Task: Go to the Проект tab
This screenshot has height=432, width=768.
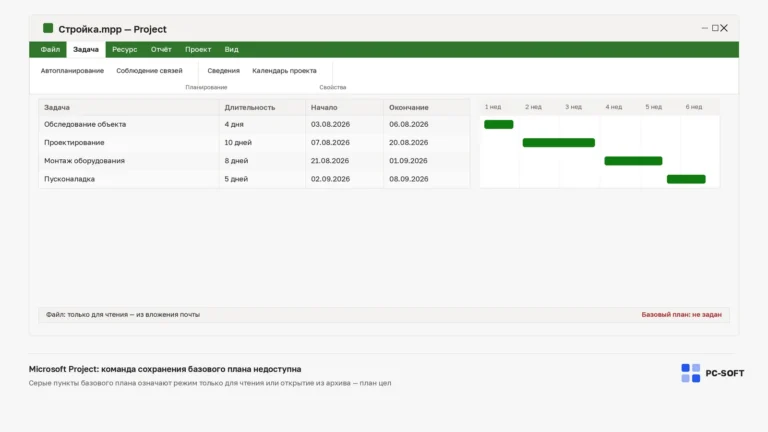Action: coord(198,49)
